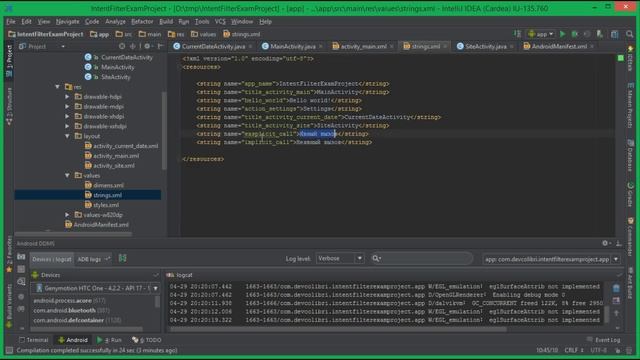Hide the Android DDMS panel
Screen dimensions: 640x360
(x=619, y=243)
